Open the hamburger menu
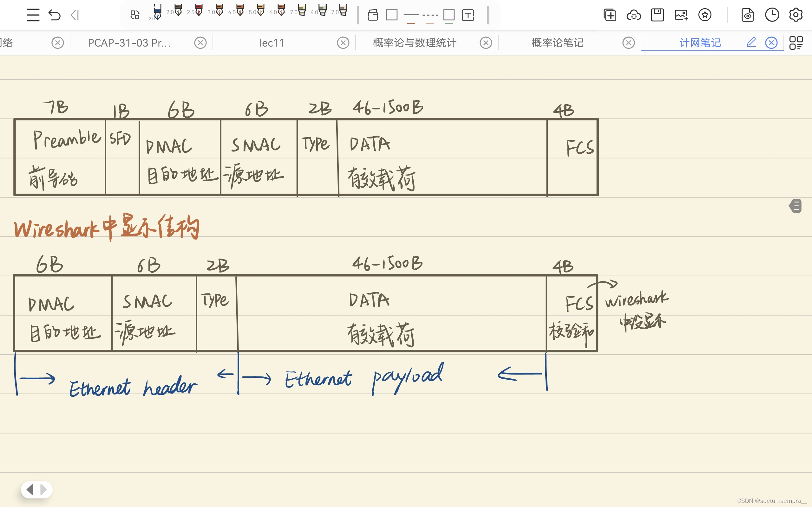 coord(33,15)
